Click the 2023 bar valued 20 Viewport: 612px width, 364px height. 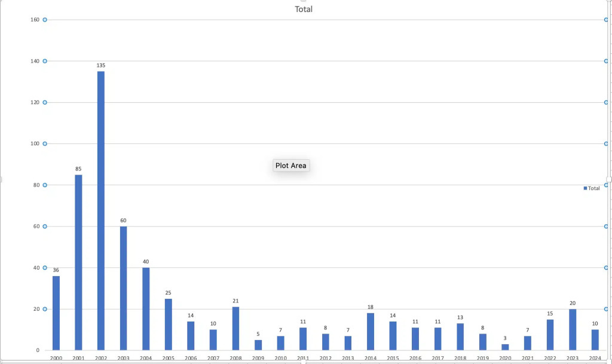coord(573,329)
